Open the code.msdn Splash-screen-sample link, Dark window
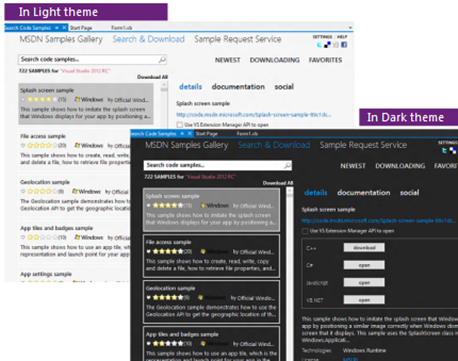458x361 pixels. pos(379,221)
